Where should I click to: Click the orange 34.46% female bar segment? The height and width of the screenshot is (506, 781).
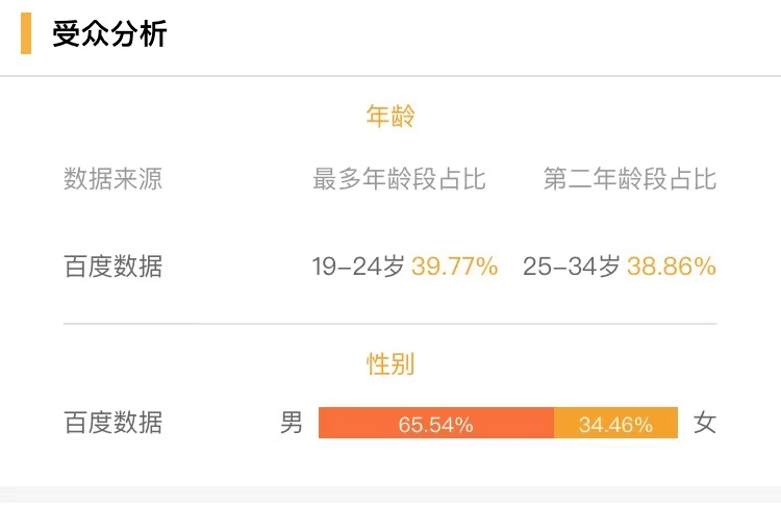(x=616, y=423)
